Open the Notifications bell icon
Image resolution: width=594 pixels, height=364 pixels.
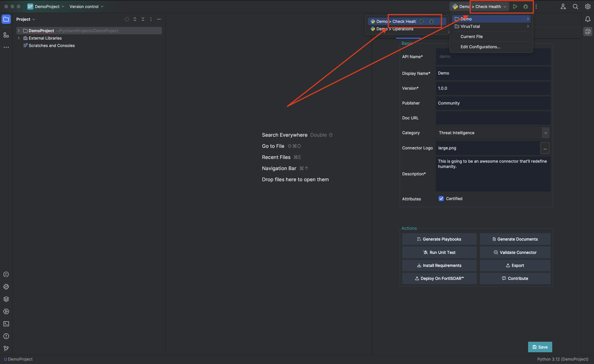588,19
